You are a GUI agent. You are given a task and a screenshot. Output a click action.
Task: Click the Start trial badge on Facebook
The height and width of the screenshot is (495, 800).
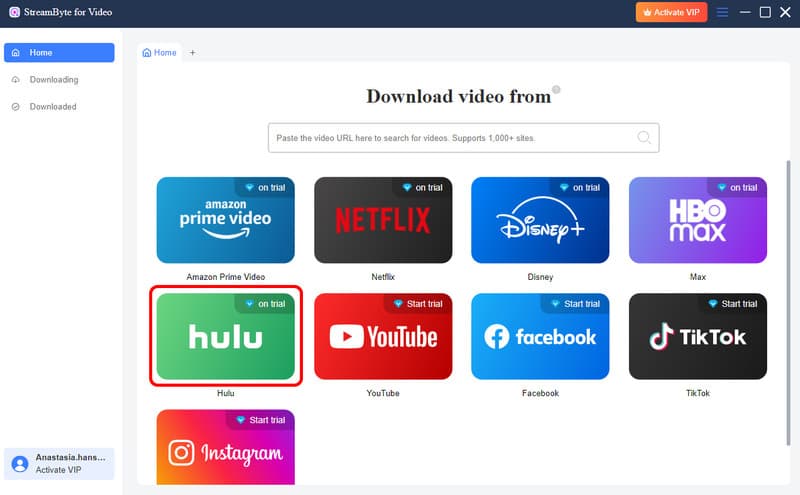(576, 304)
